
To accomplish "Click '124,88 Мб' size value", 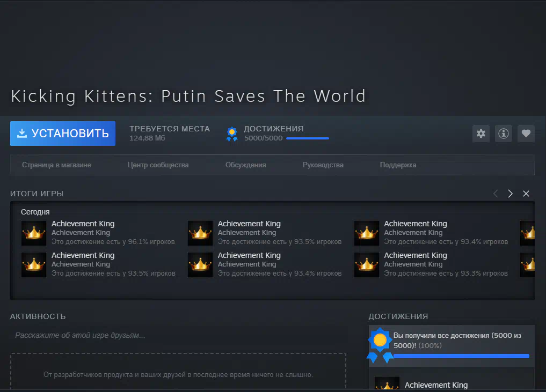I will (147, 138).
